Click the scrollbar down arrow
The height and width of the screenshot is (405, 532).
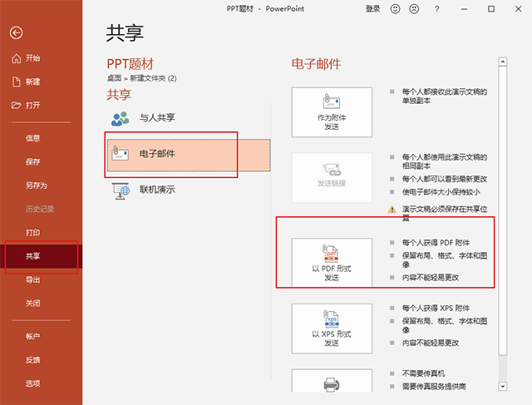502,386
